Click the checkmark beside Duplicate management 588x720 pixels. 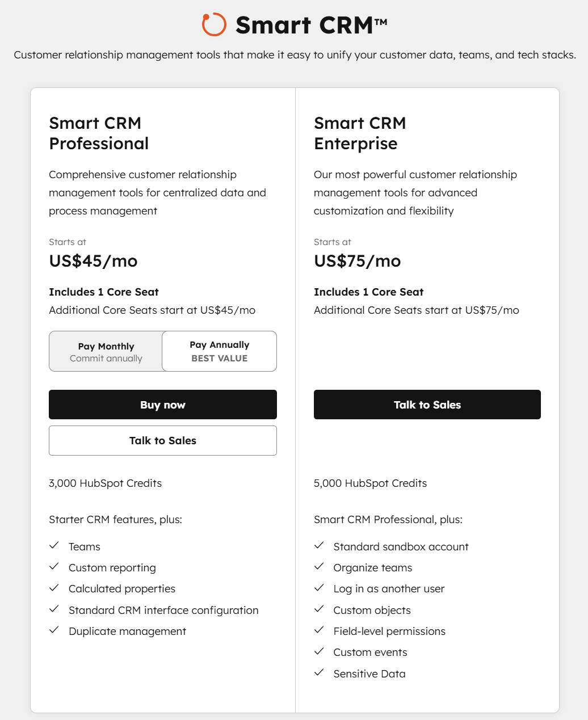[x=54, y=630]
